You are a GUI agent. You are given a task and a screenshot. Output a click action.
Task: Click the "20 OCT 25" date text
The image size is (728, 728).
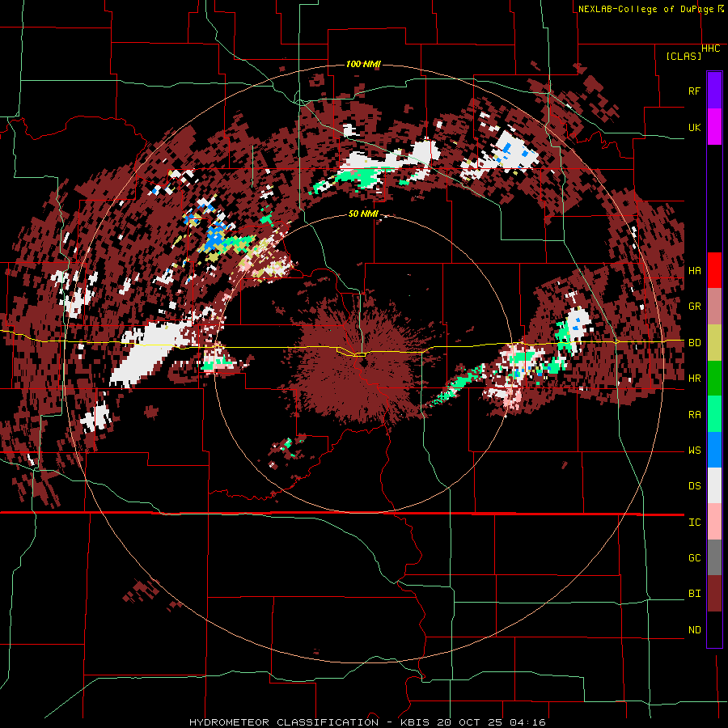tap(470, 722)
